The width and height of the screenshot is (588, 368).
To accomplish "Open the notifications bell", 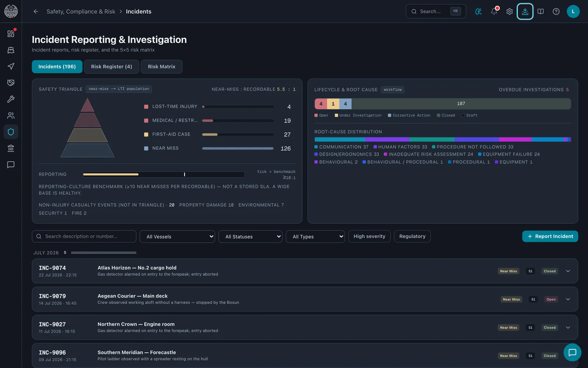I will click(x=494, y=11).
